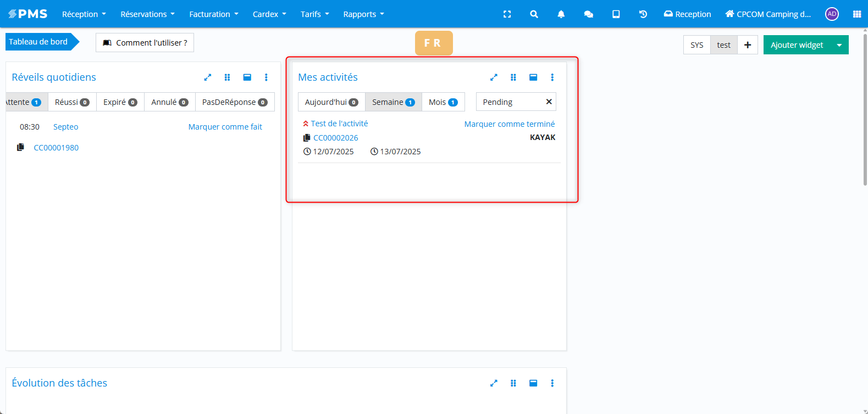Viewport: 868px width, 414px height.
Task: Expand the Ajouter widget dropdown arrow
Action: point(839,45)
